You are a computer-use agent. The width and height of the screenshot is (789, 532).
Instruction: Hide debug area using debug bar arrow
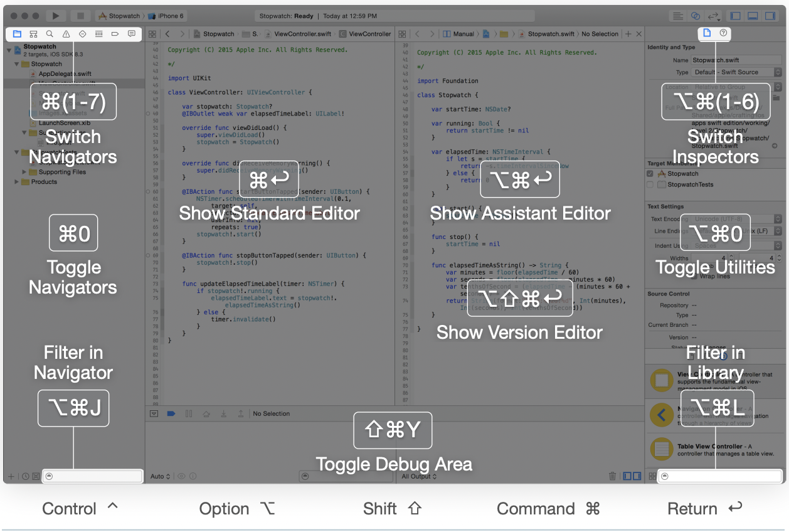(154, 413)
